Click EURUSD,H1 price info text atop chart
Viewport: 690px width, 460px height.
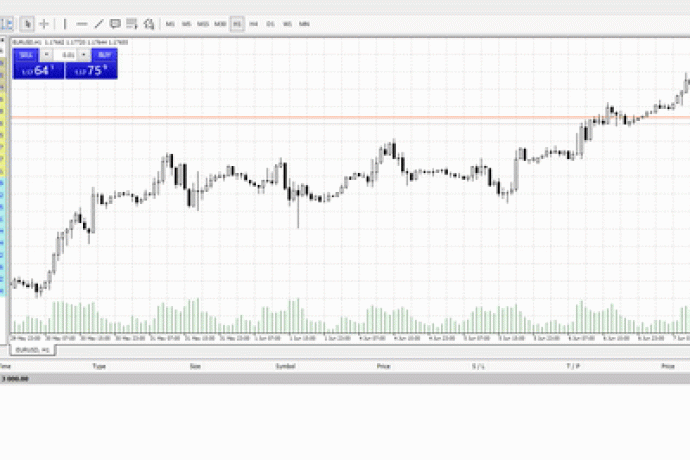tap(70, 42)
